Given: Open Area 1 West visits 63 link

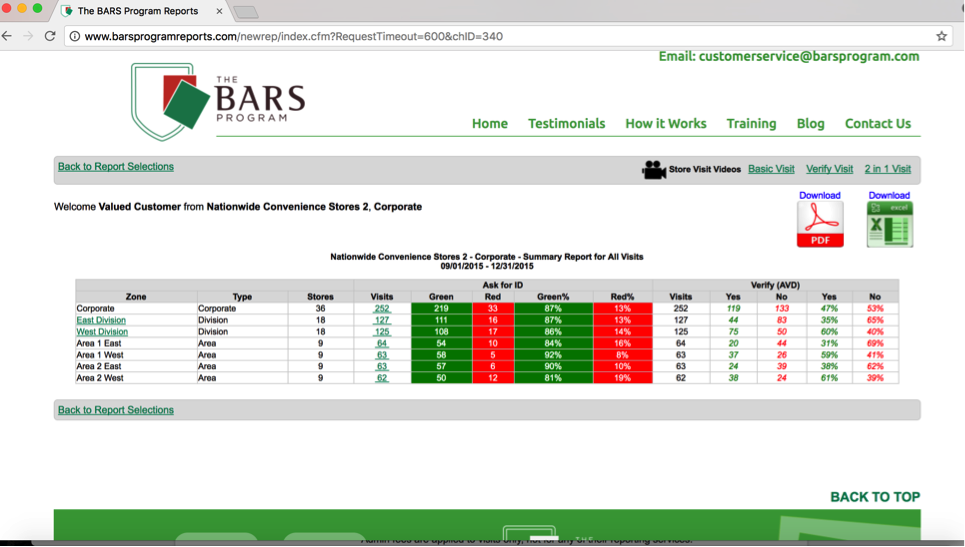Looking at the screenshot, I should pos(382,355).
